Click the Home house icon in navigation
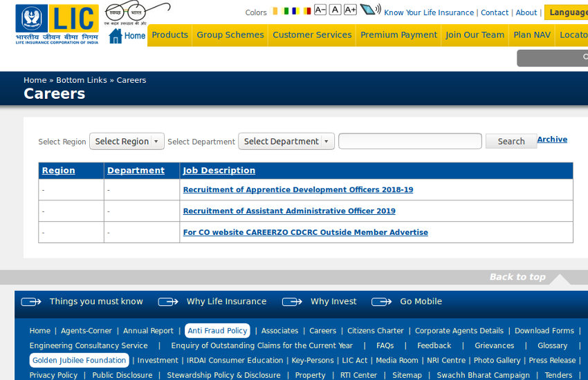The width and height of the screenshot is (588, 380). (116, 36)
